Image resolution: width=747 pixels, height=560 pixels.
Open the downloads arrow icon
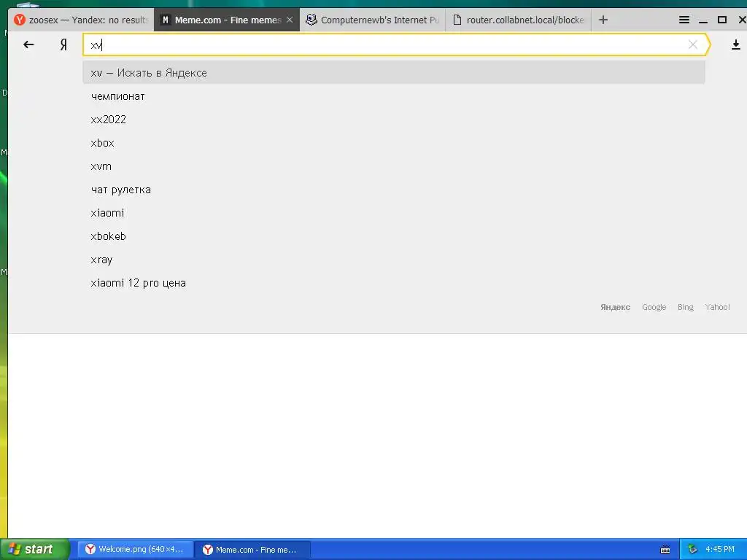tap(735, 44)
